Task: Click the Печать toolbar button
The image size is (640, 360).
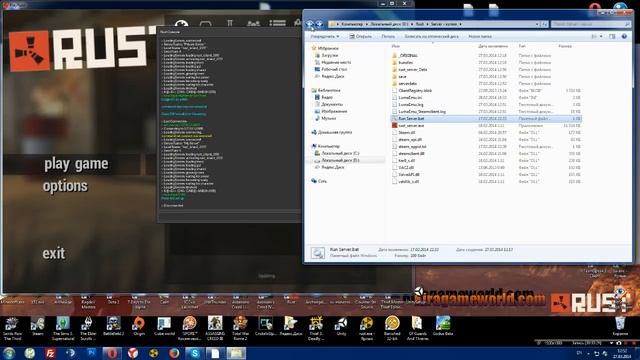Action: pos(388,36)
